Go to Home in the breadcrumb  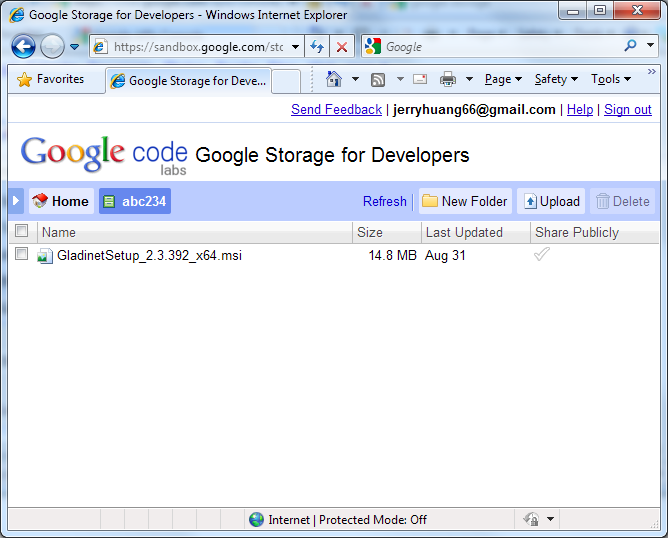click(61, 201)
